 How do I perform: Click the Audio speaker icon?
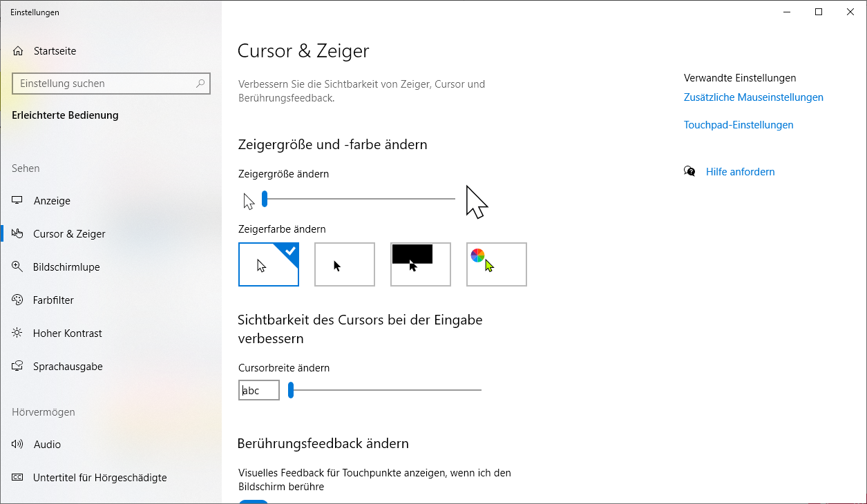click(18, 445)
